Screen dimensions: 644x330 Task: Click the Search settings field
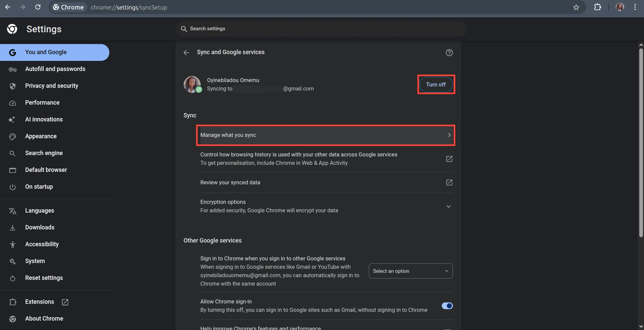tap(321, 29)
